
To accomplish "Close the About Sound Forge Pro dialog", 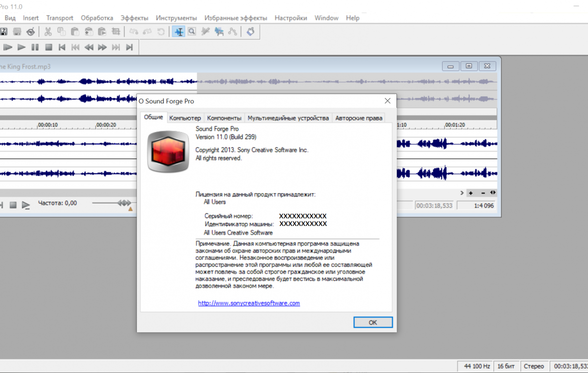I will click(x=387, y=101).
